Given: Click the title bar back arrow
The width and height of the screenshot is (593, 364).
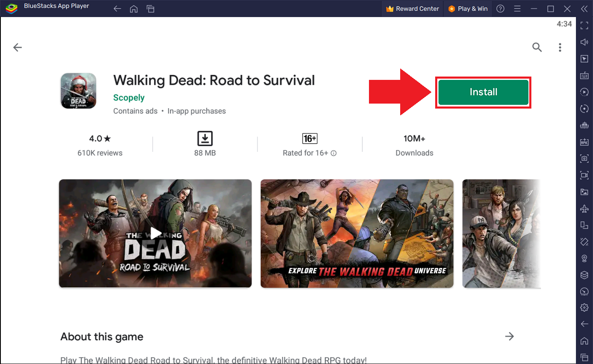Looking at the screenshot, I should [x=117, y=9].
